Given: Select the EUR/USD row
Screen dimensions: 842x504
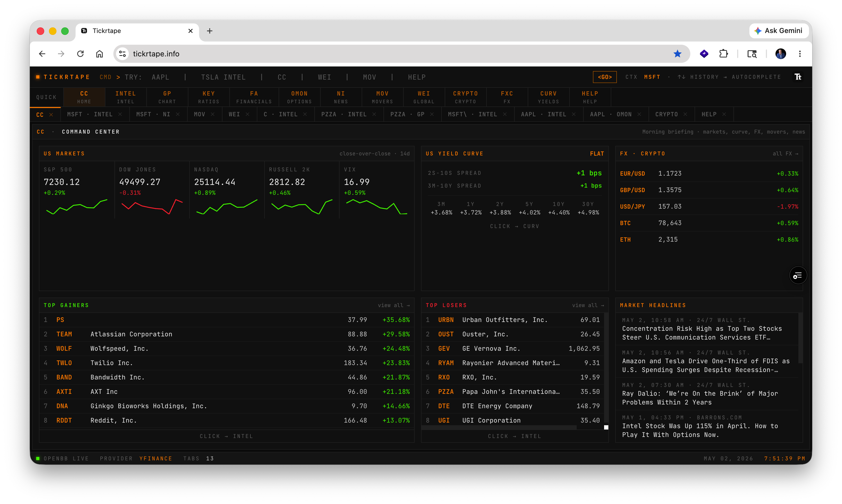Looking at the screenshot, I should point(709,173).
